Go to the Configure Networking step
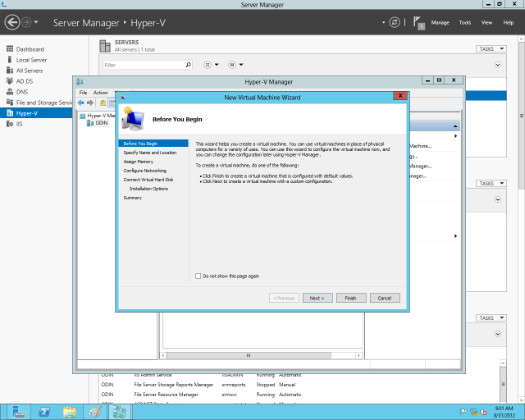 [x=145, y=171]
